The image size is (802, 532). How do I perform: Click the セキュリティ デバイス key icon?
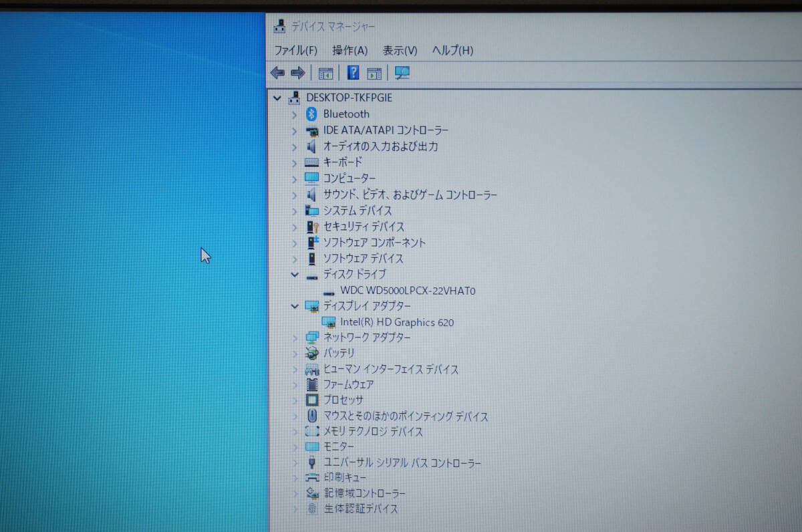click(311, 227)
